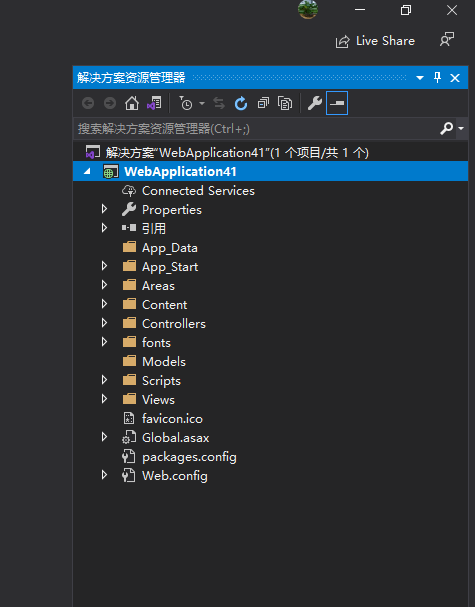Click the Global.asax file icon
The height and width of the screenshot is (607, 475).
pyautogui.click(x=129, y=437)
